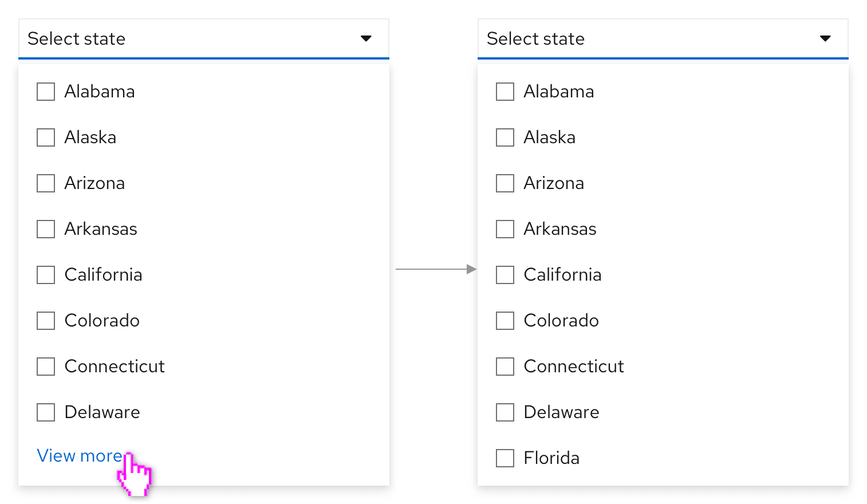Toggle Colorado checkbox in left list
Viewport: 867px width, 504px height.
46,321
